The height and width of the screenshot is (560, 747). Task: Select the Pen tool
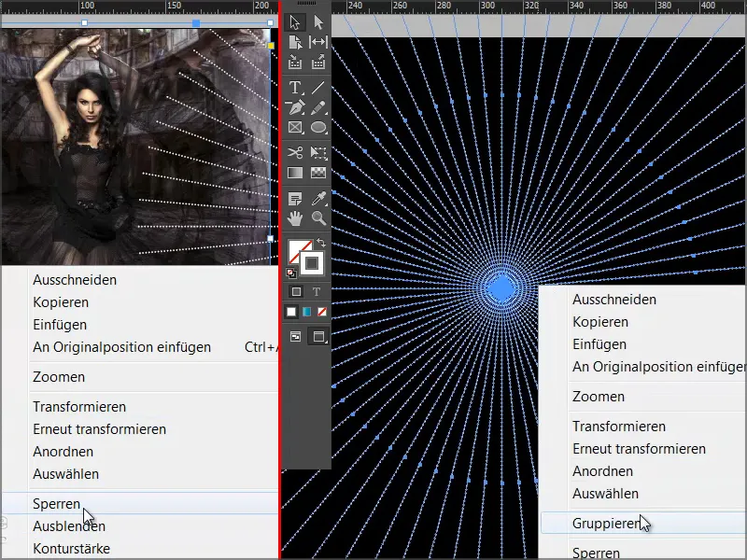(x=295, y=107)
